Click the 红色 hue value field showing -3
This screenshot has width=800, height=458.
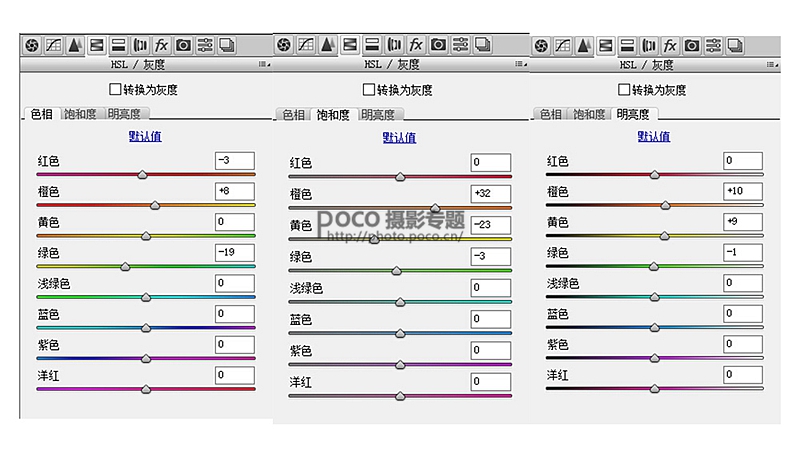point(235,161)
